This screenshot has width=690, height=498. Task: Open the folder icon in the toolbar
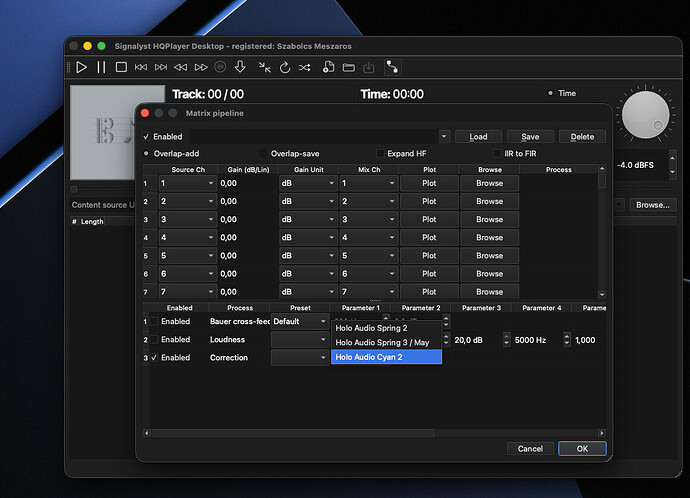point(347,67)
